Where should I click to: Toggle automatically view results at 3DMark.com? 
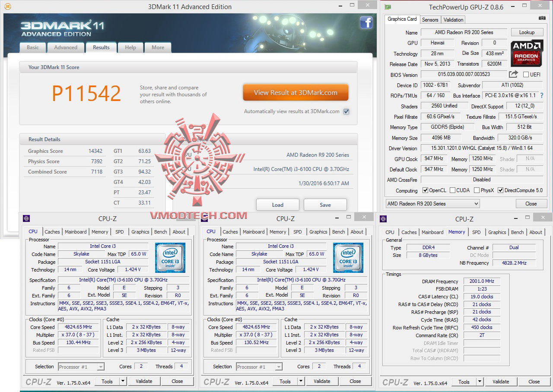346,111
